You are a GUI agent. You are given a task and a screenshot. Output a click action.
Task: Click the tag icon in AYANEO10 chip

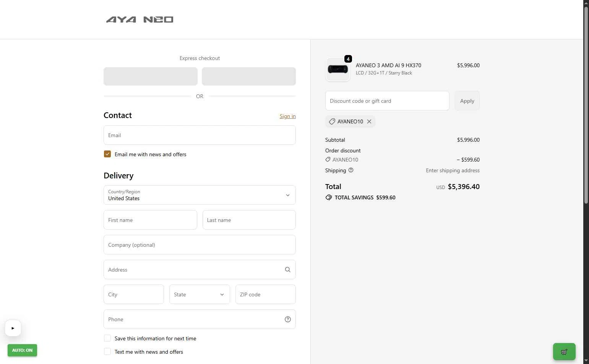click(332, 121)
